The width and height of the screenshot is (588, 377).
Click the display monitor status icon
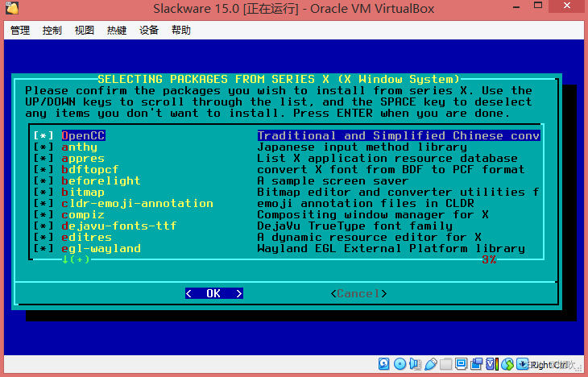click(x=461, y=364)
